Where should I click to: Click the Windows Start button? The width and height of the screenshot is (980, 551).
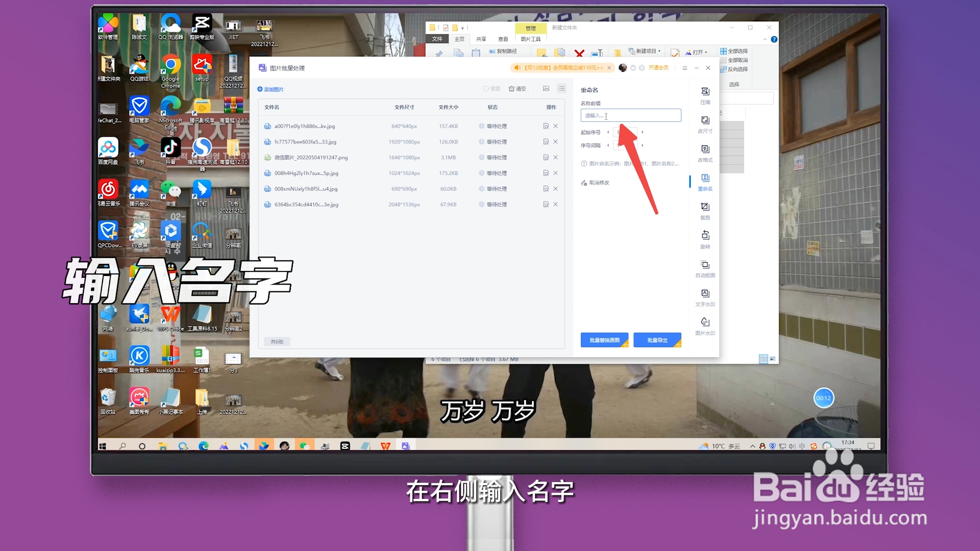pyautogui.click(x=103, y=446)
